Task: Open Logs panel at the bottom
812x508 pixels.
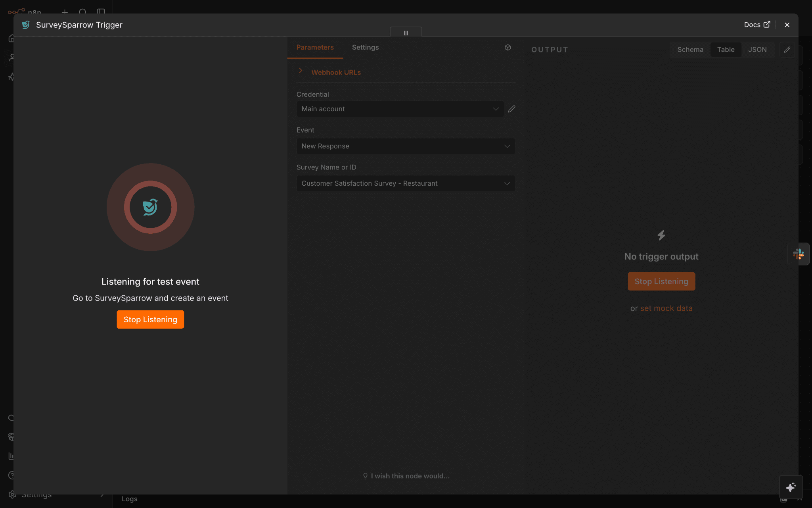Action: point(129,499)
